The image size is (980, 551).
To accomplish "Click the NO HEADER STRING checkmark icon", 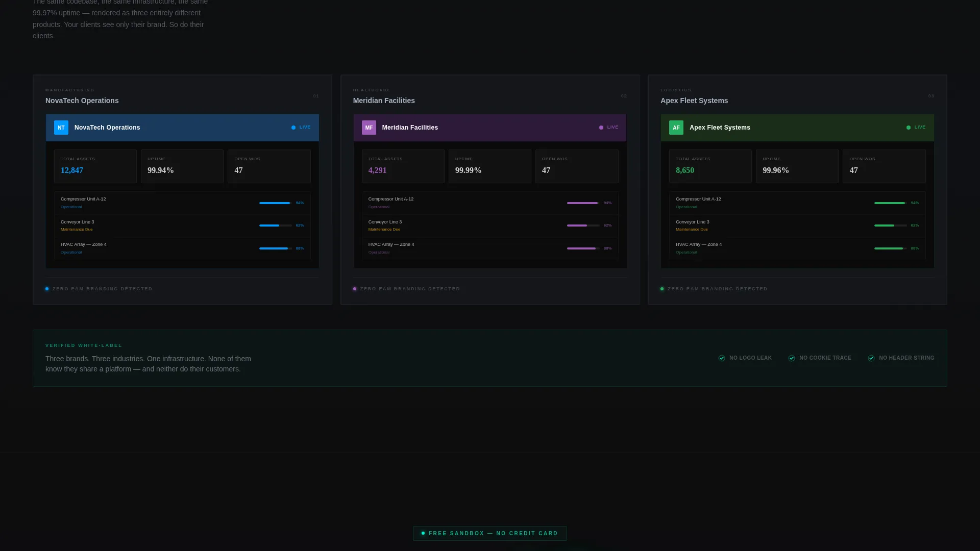I will pos(871,358).
